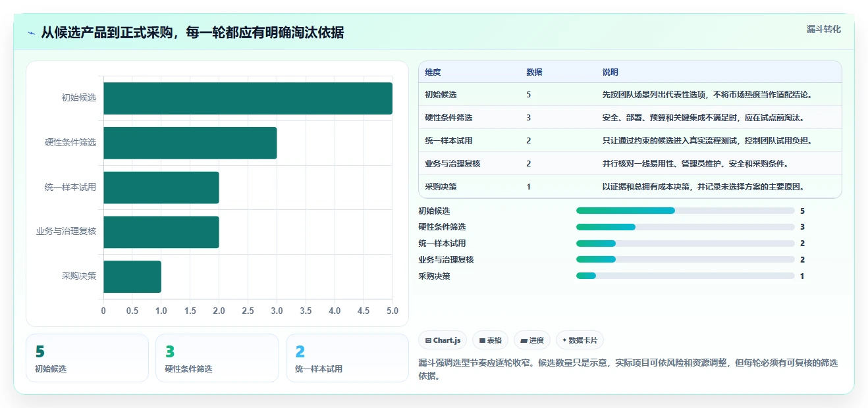Image resolution: width=868 pixels, height=408 pixels.
Task: Click 采购决策 cell in the table
Action: tap(441, 187)
